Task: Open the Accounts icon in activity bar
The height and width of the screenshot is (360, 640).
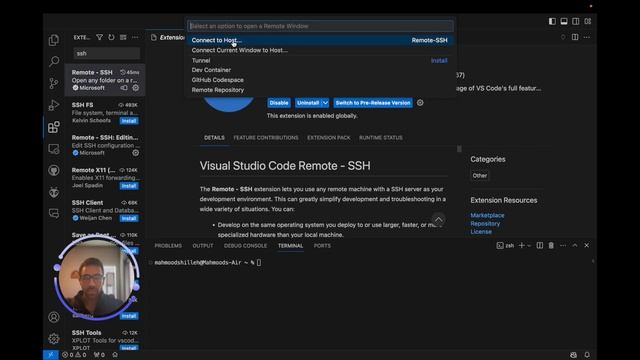Action: (x=54, y=317)
